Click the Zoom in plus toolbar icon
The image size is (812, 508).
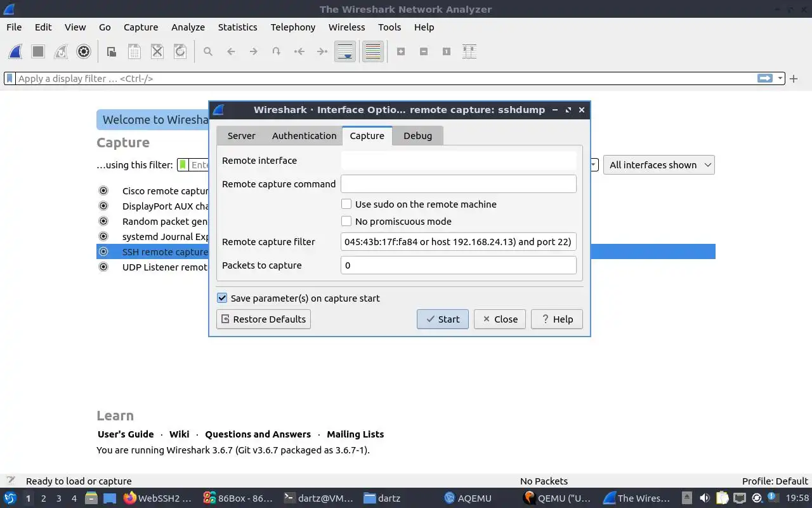pyautogui.click(x=401, y=51)
